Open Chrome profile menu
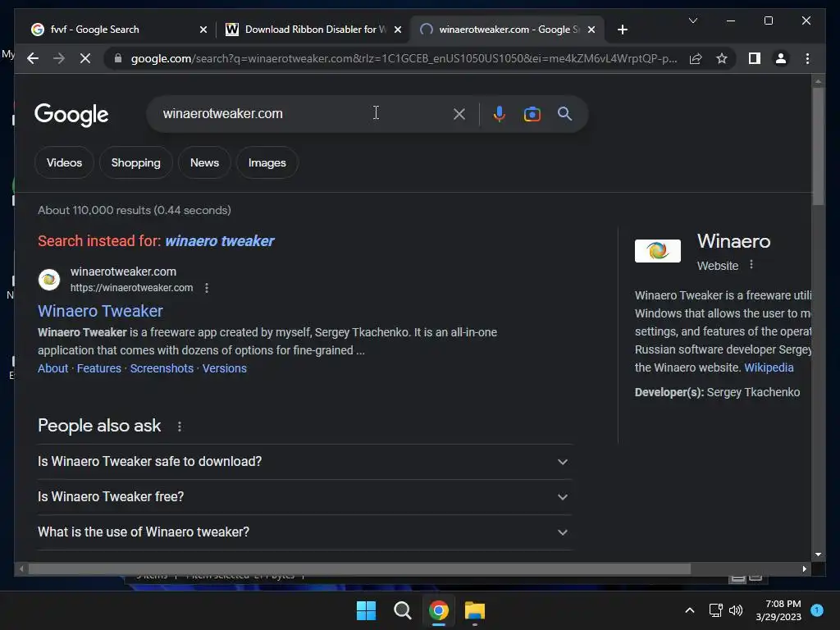840x630 pixels. 781,58
